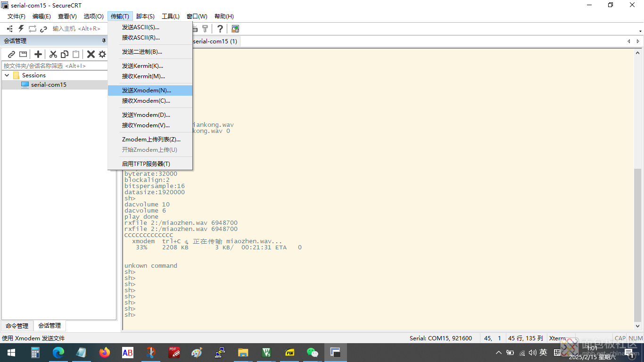Open the 工具(L) menu
644x362 pixels.
(x=171, y=16)
